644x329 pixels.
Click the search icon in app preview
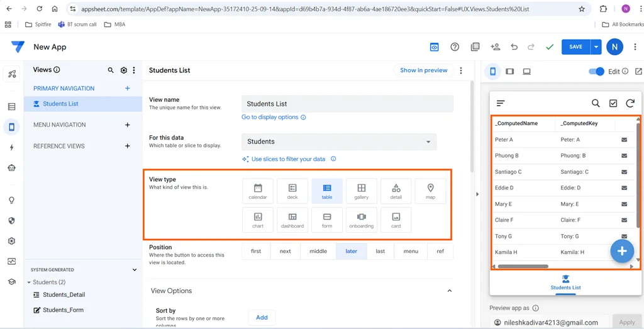(x=596, y=103)
